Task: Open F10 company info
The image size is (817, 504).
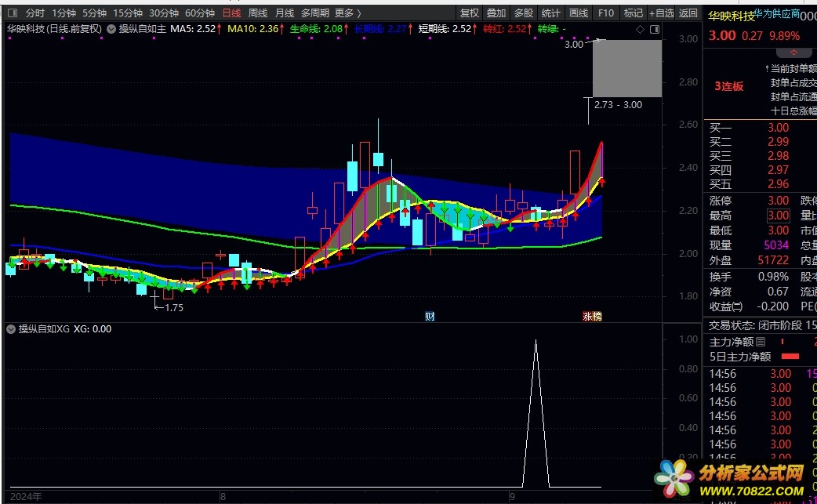Action: 605,13
